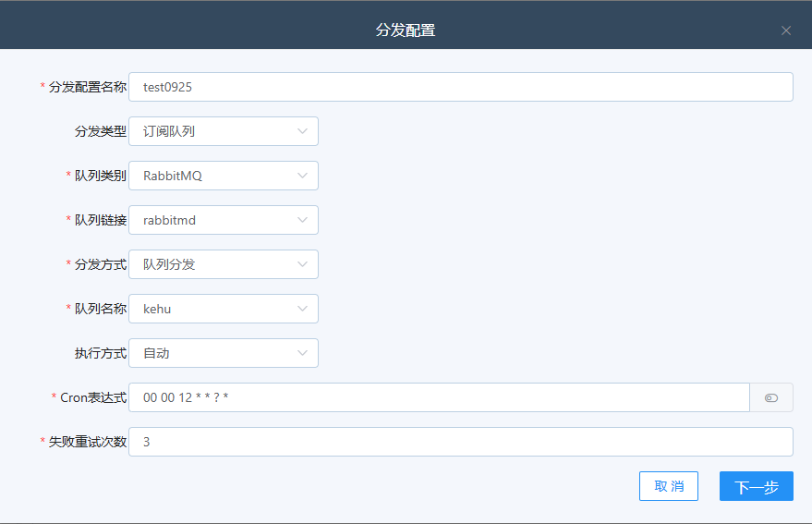
Task: Close the 分发配置 dialog with the X
Action: pos(785,30)
